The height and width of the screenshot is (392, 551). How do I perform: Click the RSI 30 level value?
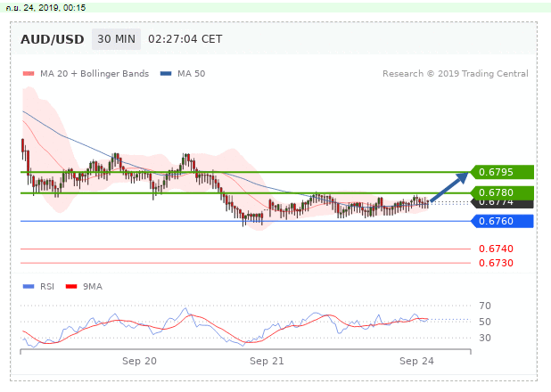click(485, 338)
